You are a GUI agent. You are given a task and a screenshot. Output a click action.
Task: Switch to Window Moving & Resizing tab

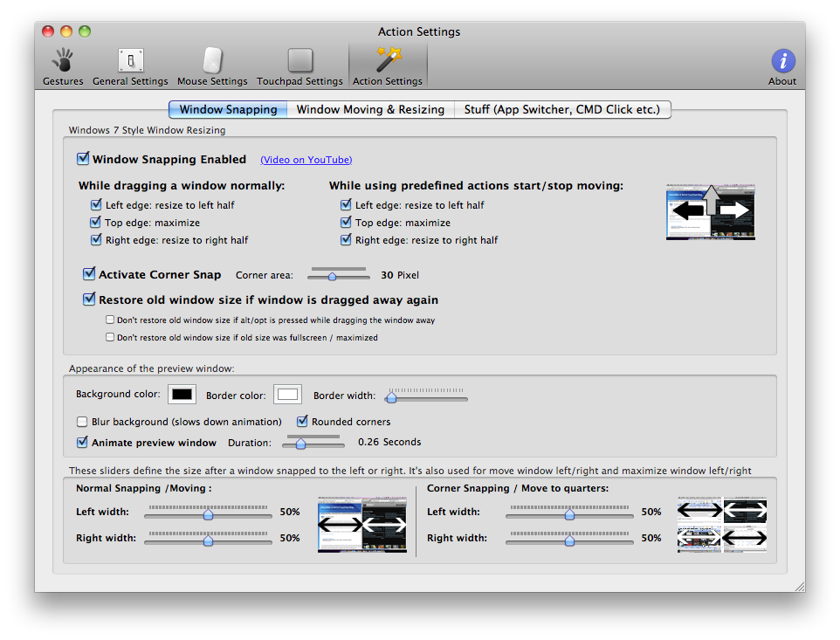point(370,109)
